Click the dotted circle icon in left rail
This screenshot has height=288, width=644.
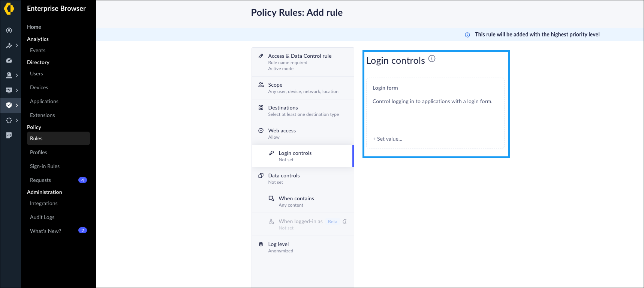(9, 120)
